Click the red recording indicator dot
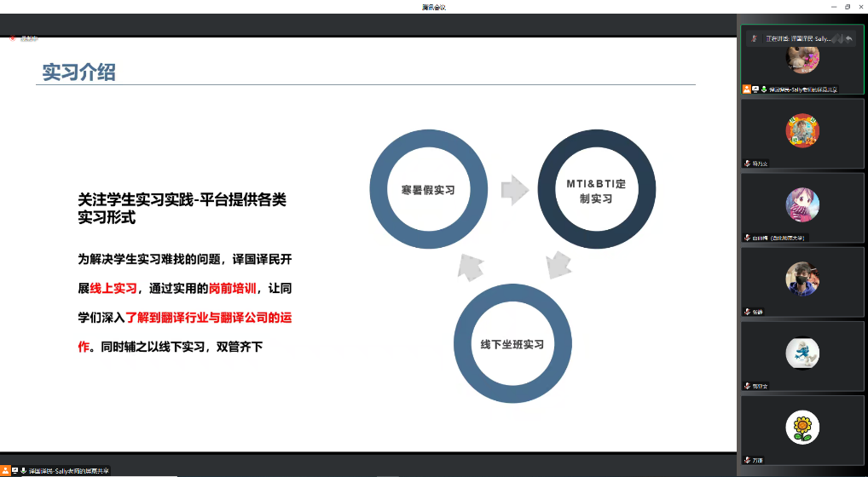This screenshot has height=477, width=868. coord(12,37)
